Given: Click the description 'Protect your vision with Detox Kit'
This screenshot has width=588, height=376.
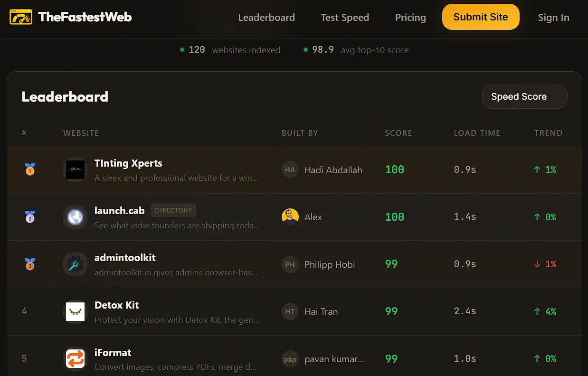Looking at the screenshot, I should coord(177,320).
